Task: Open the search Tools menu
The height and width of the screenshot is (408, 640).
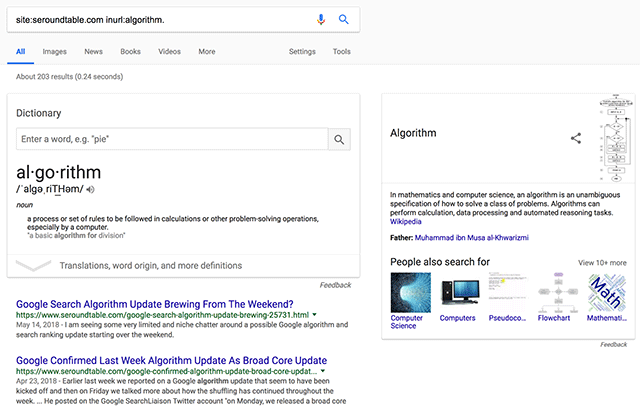Action: pos(342,51)
